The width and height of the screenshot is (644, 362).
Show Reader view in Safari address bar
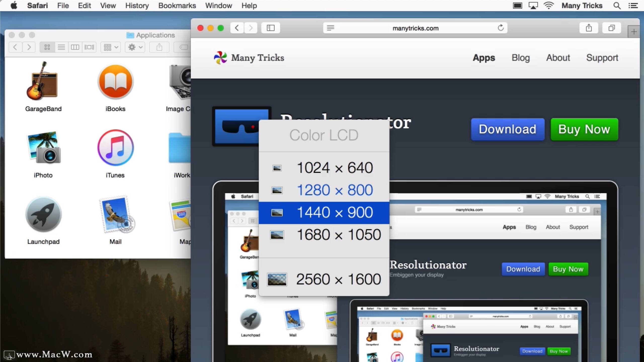331,28
